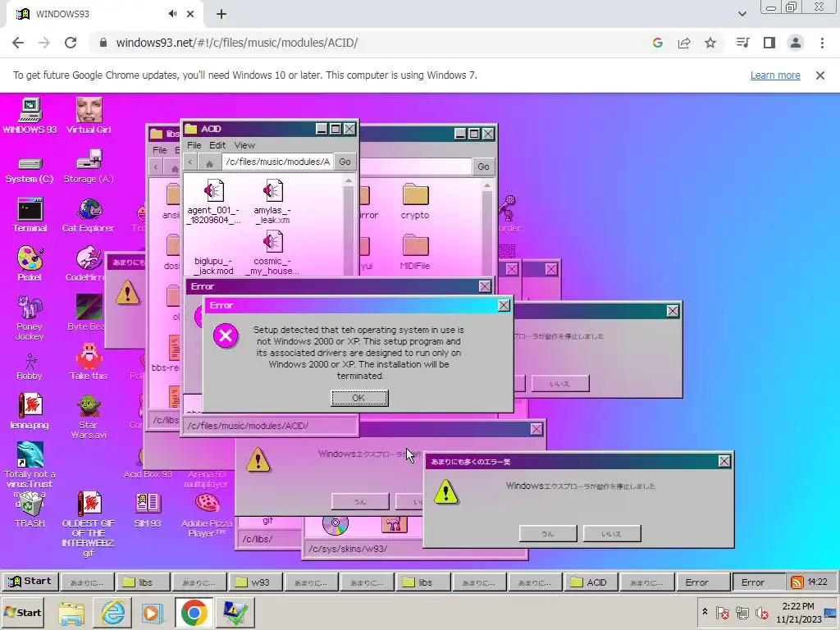The width and height of the screenshot is (840, 630).
Task: Click the Chrome address bar URL
Action: pos(237,43)
